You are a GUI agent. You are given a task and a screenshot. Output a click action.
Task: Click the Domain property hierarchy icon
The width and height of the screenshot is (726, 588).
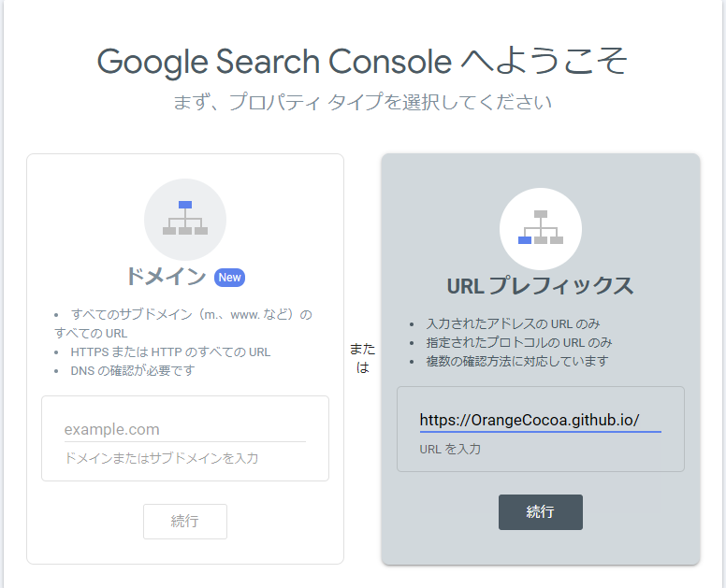185,220
